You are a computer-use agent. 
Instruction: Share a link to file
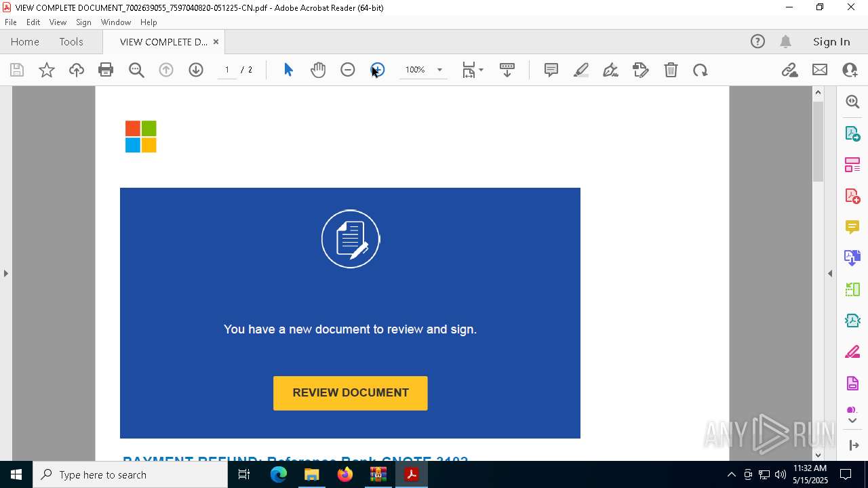(789, 70)
